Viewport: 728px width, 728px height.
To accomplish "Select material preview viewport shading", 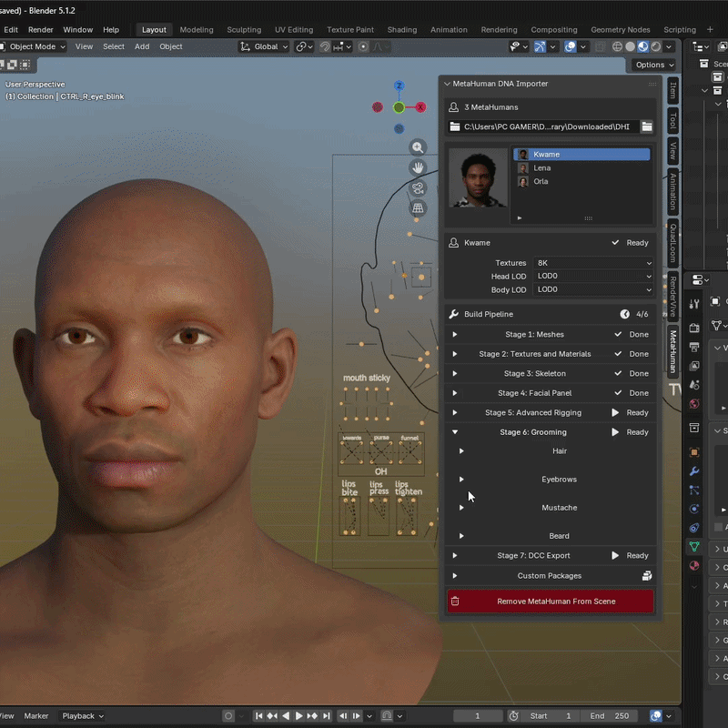I will [643, 46].
